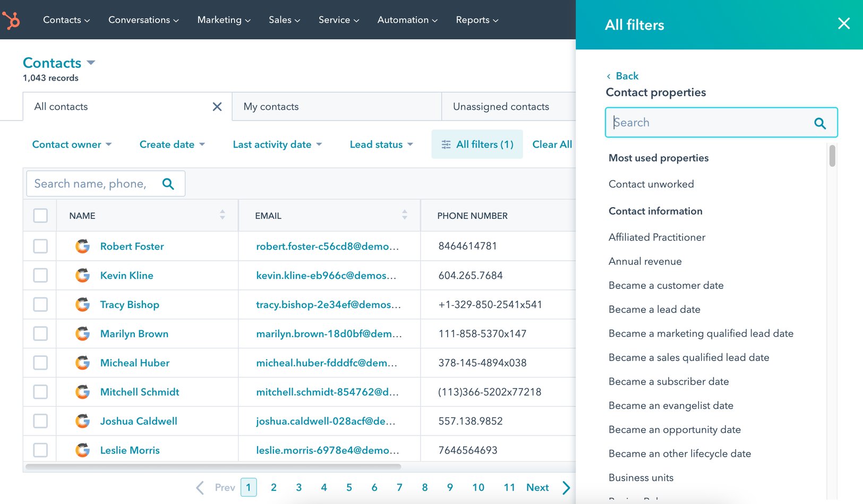
Task: Click the HubSpot sprocket logo
Action: 12,20
